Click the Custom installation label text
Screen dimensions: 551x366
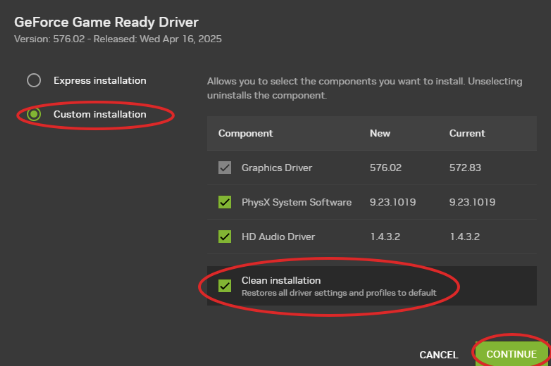100,115
